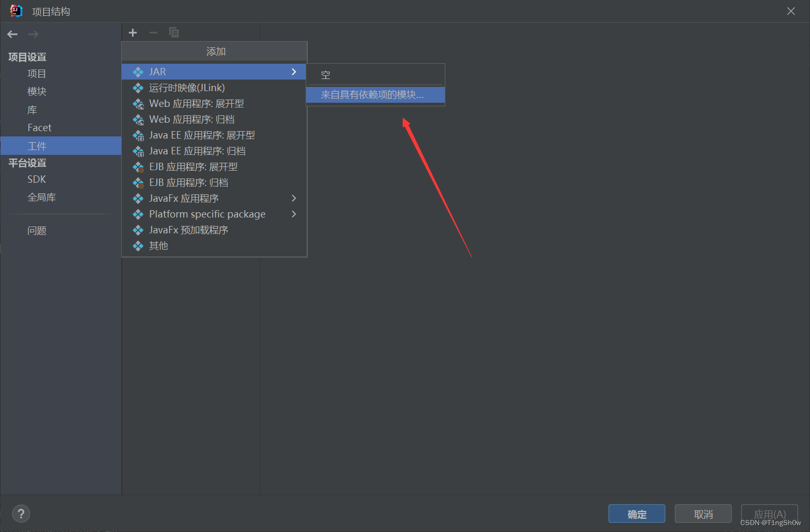Expand the Platform specific package submenu arrow

coord(294,214)
